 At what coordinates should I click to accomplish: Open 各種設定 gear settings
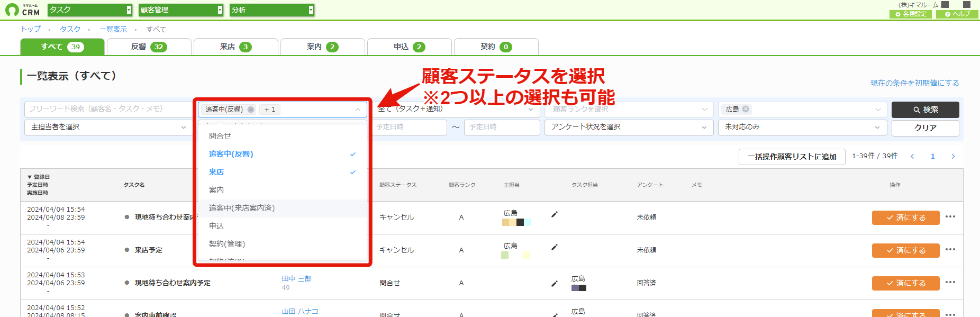(911, 14)
